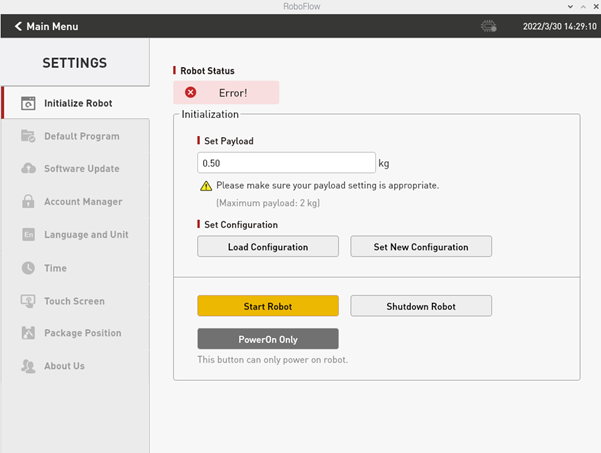This screenshot has height=453, width=601.
Task: Click the yellow Start Robot button
Action: point(268,306)
